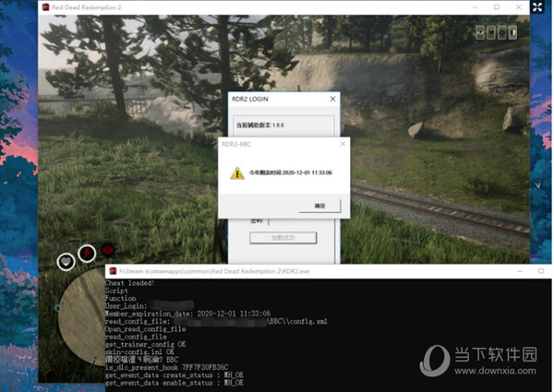Click 'get_event_data create_status : MH_OK' line

(x=175, y=375)
